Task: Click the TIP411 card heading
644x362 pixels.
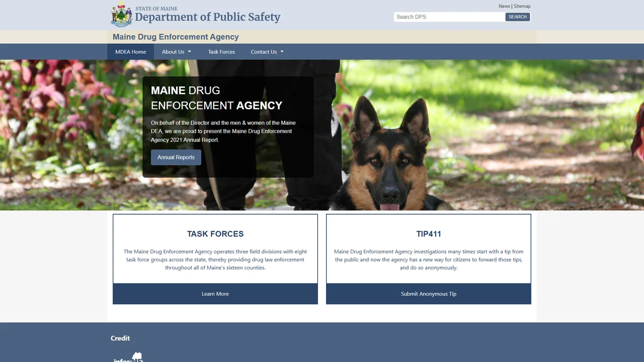Action: [429, 234]
